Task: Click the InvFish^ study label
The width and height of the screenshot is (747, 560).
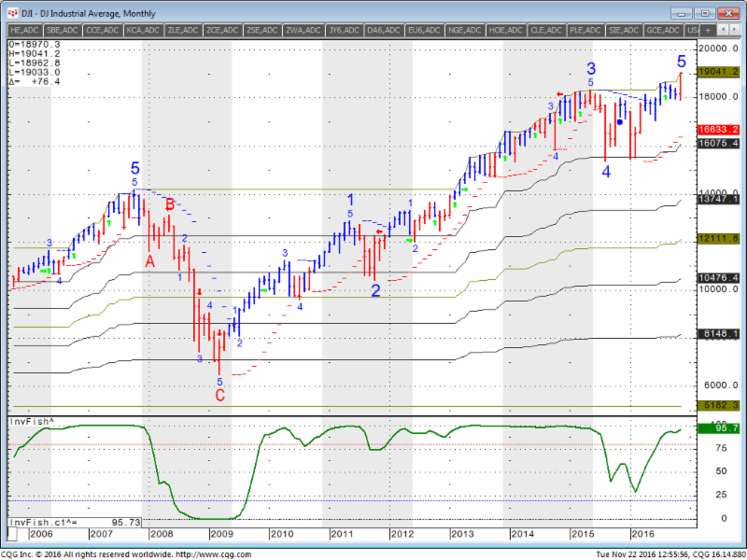Action: [32, 422]
